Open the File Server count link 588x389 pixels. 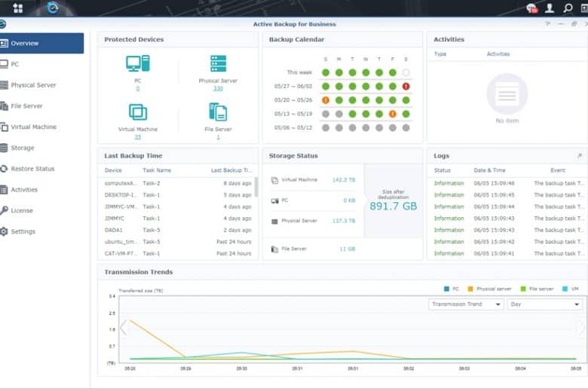[219, 137]
